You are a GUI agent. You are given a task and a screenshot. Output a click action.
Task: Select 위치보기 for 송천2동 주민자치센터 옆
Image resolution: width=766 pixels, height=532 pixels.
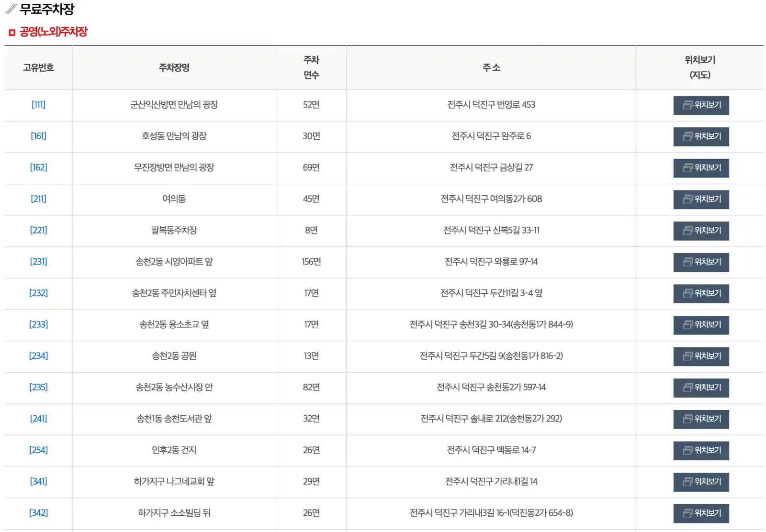coord(701,294)
